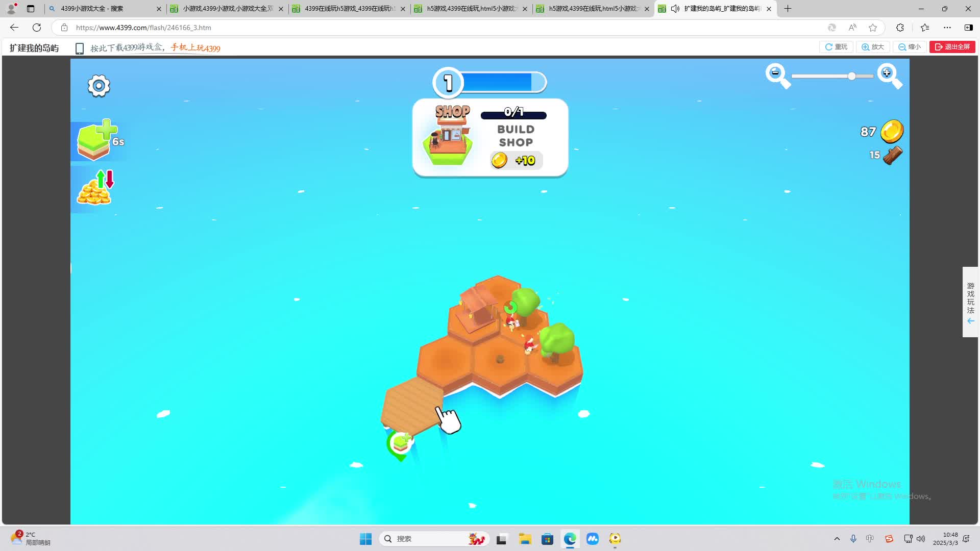
Task: Exit fullscreen with 退出全屏 button
Action: point(952,47)
